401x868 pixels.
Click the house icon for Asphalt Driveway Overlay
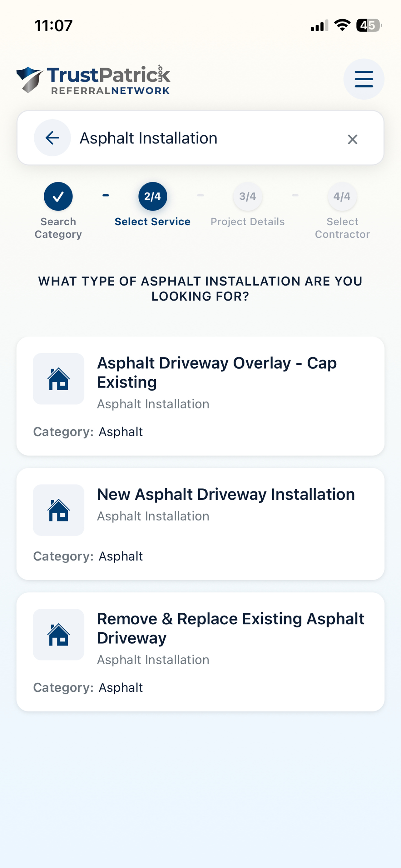pos(59,379)
